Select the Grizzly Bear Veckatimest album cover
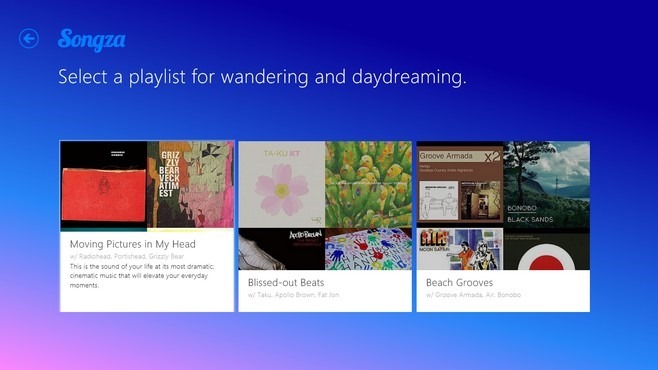The image size is (658, 370). click(x=191, y=186)
